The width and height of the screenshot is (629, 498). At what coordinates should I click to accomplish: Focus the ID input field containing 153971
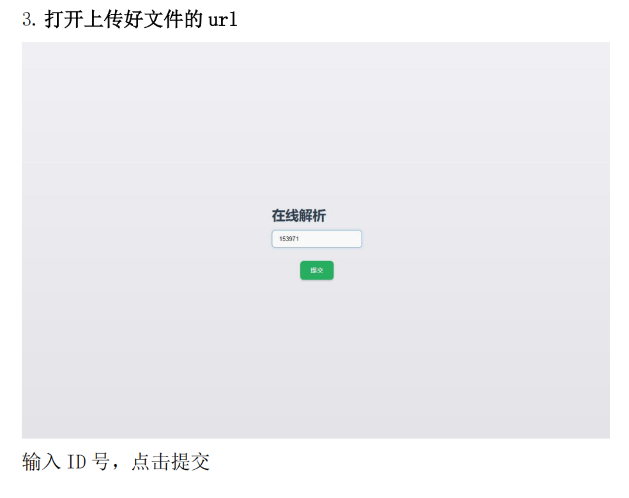coord(317,239)
